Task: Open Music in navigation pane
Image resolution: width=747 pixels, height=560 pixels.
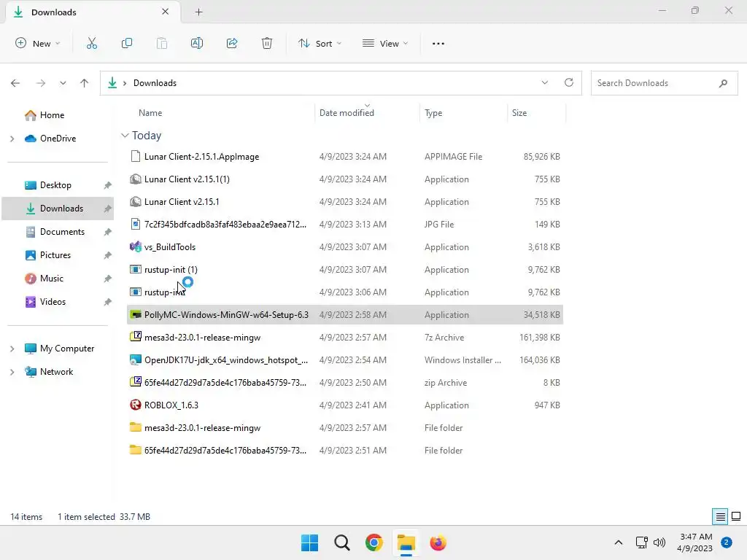Action: (x=52, y=278)
